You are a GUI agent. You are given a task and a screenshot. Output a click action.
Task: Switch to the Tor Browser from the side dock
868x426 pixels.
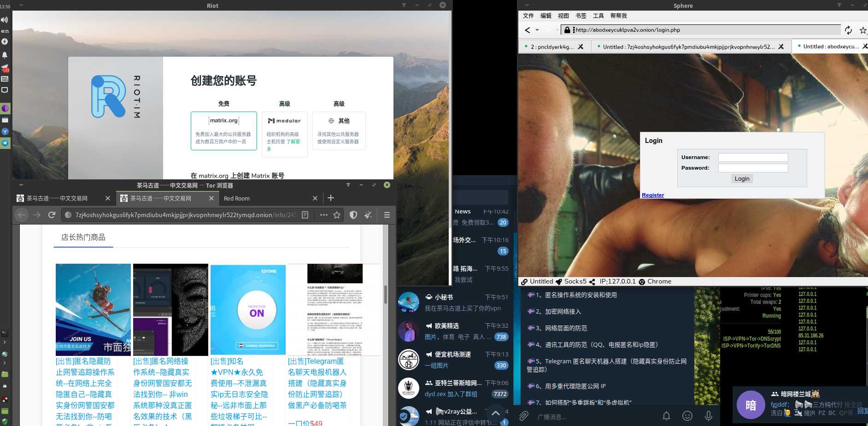[x=5, y=108]
